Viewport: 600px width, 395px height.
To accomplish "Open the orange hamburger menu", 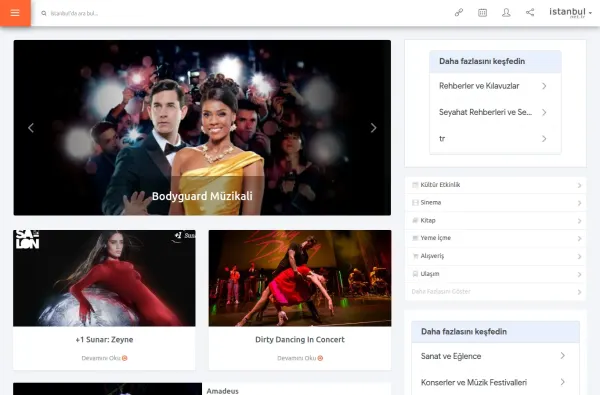I will tap(15, 13).
